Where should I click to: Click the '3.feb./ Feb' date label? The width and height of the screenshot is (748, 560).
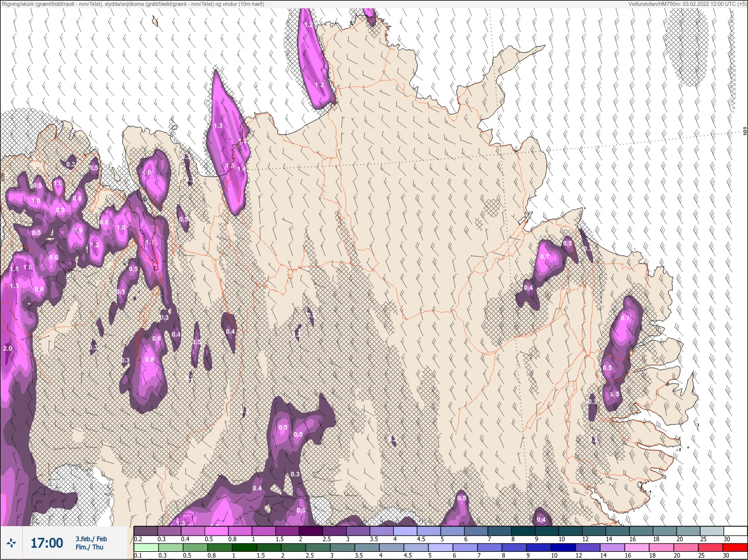point(91,539)
